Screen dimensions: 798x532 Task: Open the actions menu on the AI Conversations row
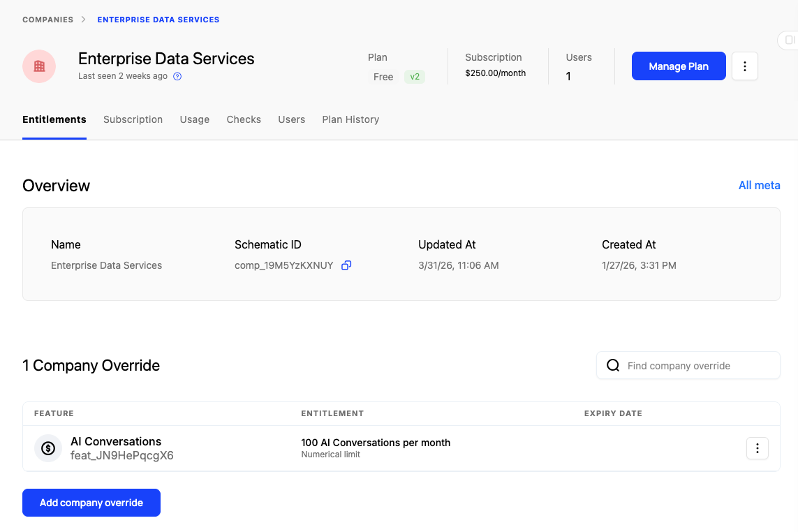tap(758, 448)
